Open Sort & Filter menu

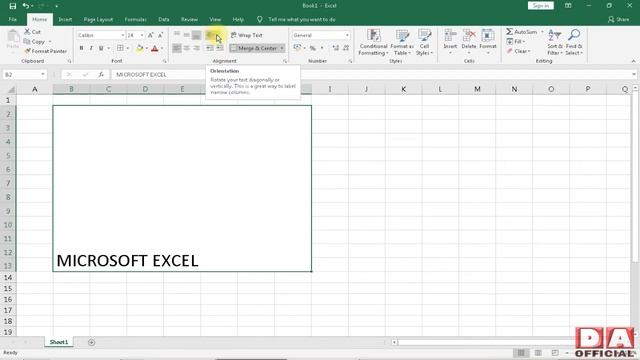click(555, 42)
